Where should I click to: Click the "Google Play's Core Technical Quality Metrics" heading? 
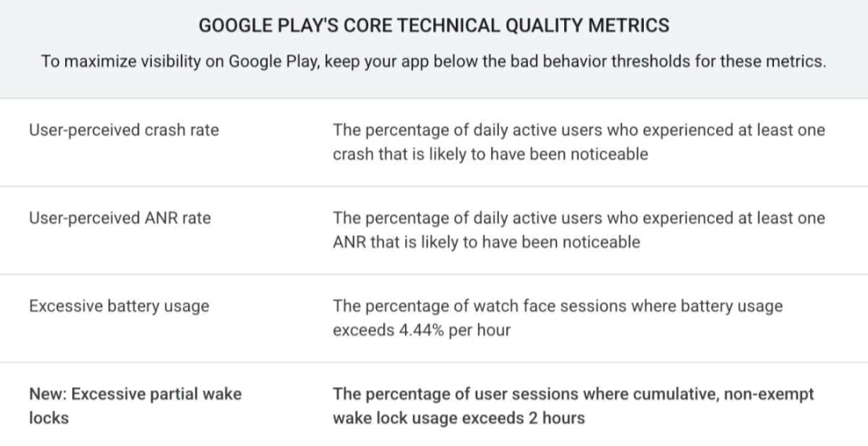click(433, 26)
